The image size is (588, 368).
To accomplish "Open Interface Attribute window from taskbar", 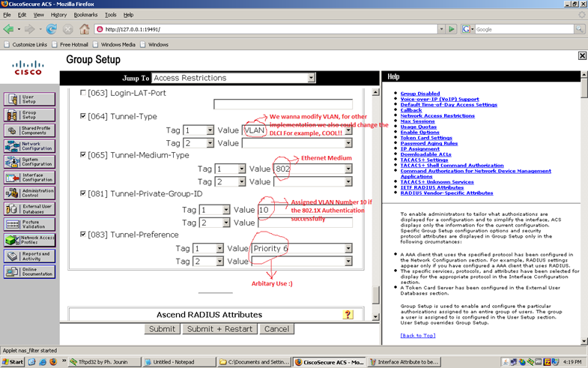I will 404,362.
